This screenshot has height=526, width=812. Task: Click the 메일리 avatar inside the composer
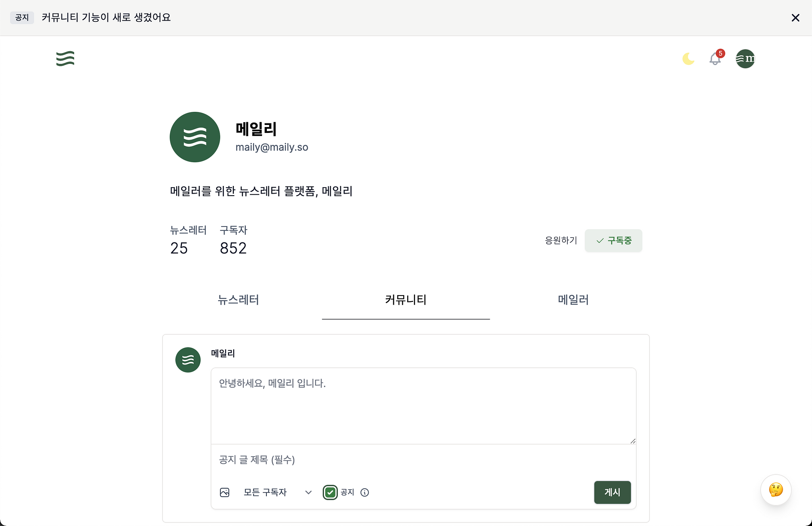(188, 360)
